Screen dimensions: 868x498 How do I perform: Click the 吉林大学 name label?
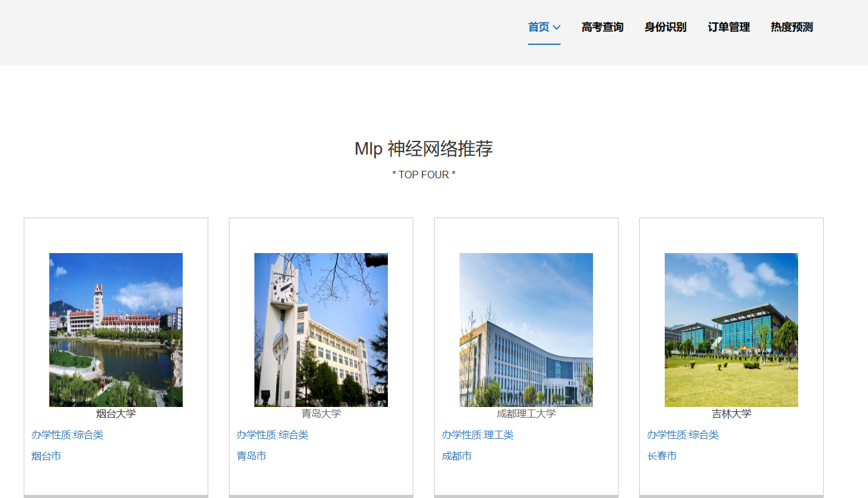(731, 414)
